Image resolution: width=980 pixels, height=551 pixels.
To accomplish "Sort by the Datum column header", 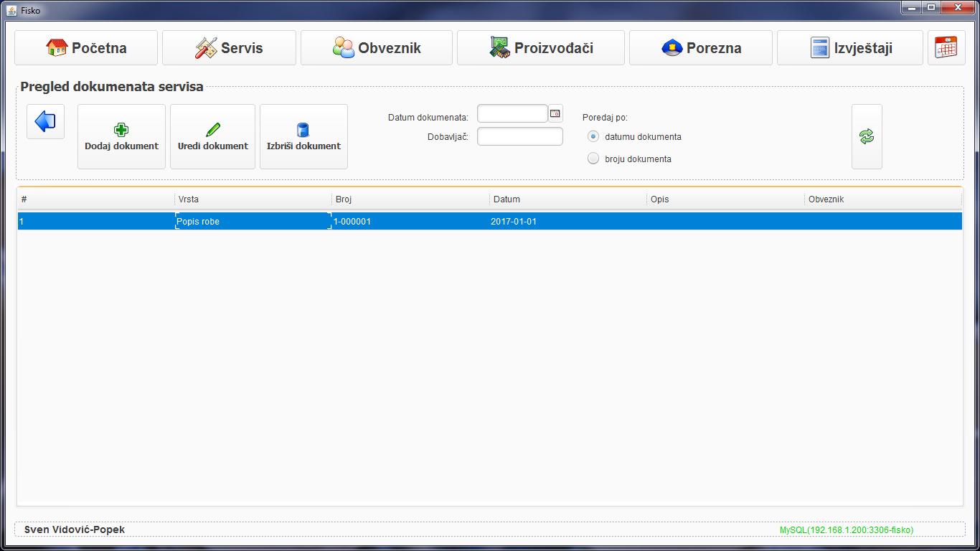I will [568, 199].
